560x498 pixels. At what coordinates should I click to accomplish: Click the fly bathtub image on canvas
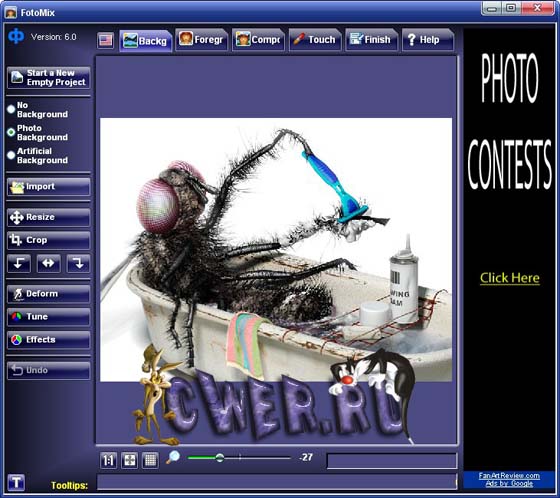point(276,250)
